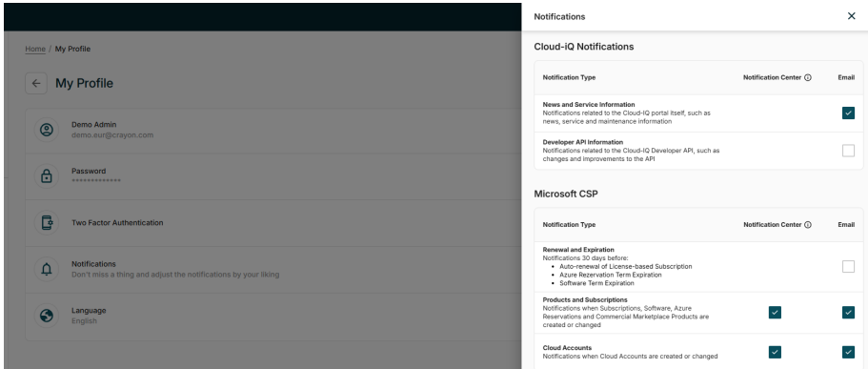The image size is (868, 369).
Task: Click the Demo Admin user avatar icon
Action: pyautogui.click(x=47, y=131)
